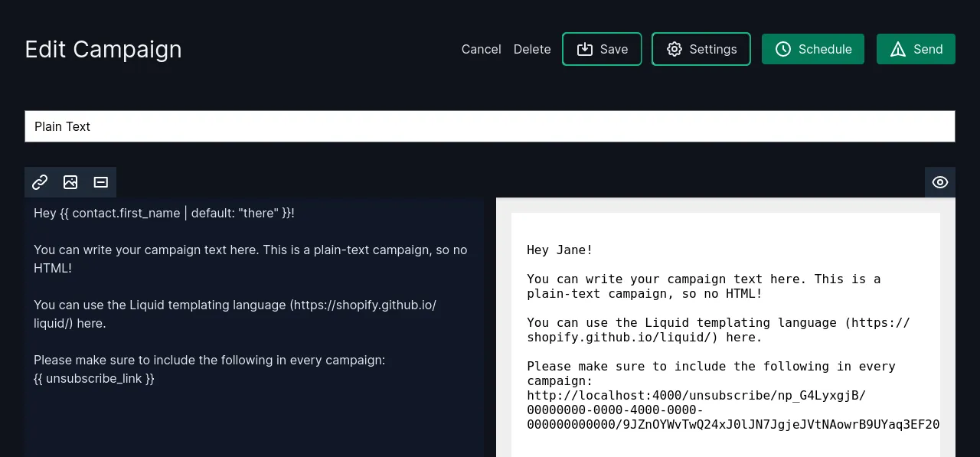Send the campaign now
980x457 pixels.
tap(916, 49)
